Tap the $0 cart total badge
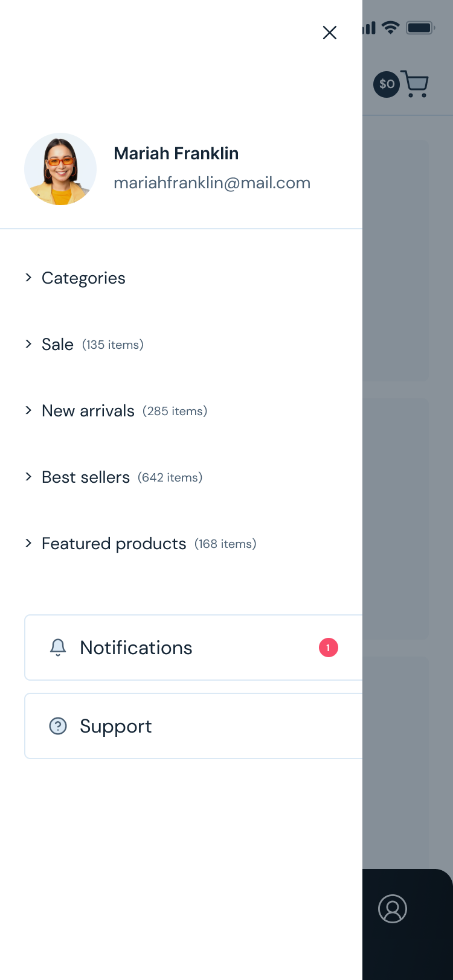This screenshot has height=980, width=453. pyautogui.click(x=387, y=84)
